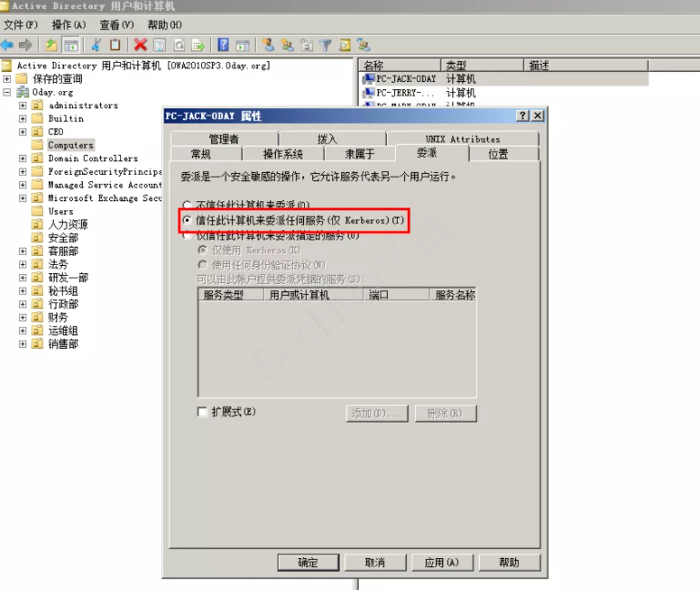700x590 pixels.
Task: Expand the 研发一部 OU node
Action: coord(23,278)
